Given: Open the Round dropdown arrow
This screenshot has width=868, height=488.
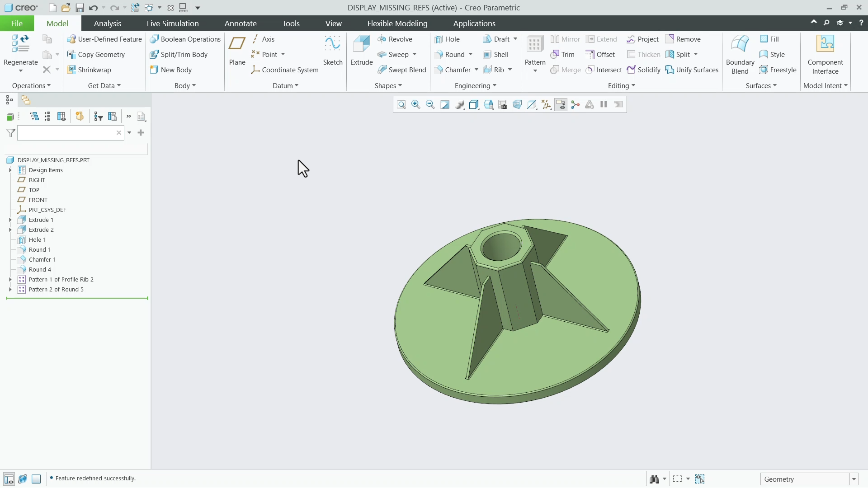Looking at the screenshot, I should click(x=471, y=55).
